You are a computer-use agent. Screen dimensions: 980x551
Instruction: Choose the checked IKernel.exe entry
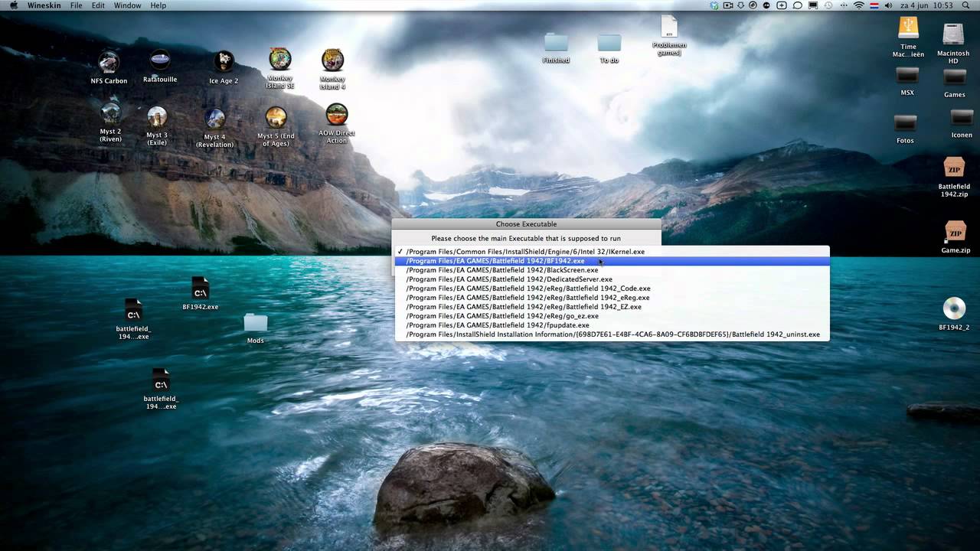[612, 252]
